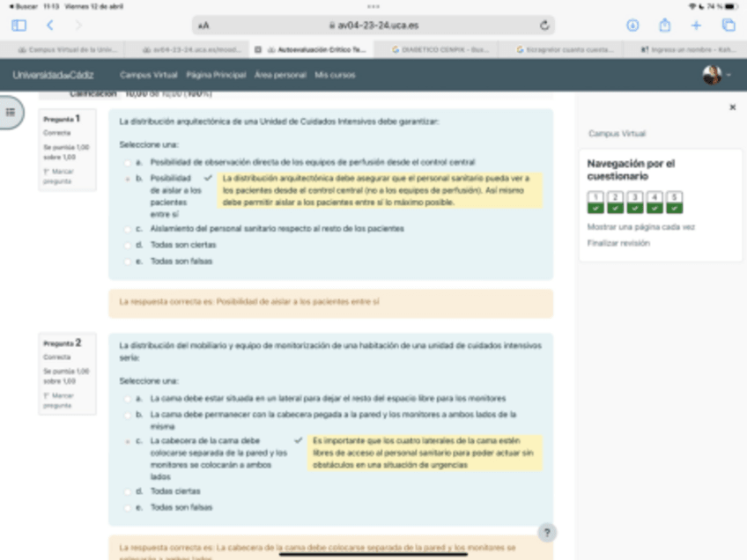Tap the forward navigation arrow
Image resolution: width=747 pixels, height=560 pixels.
(78, 26)
